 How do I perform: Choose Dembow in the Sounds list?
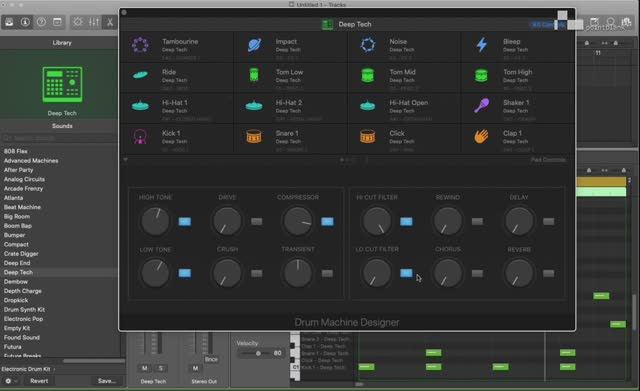pyautogui.click(x=16, y=282)
